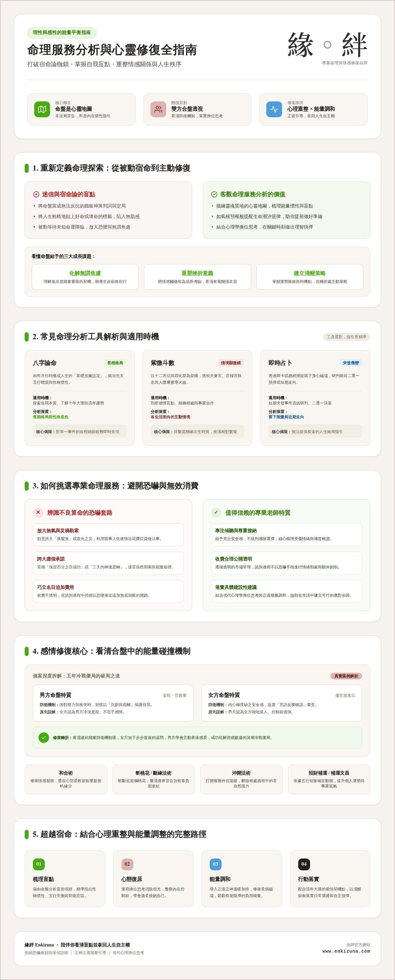395x980 pixels.
Task: Click the 梳理盲點 step title
Action: coord(43,879)
